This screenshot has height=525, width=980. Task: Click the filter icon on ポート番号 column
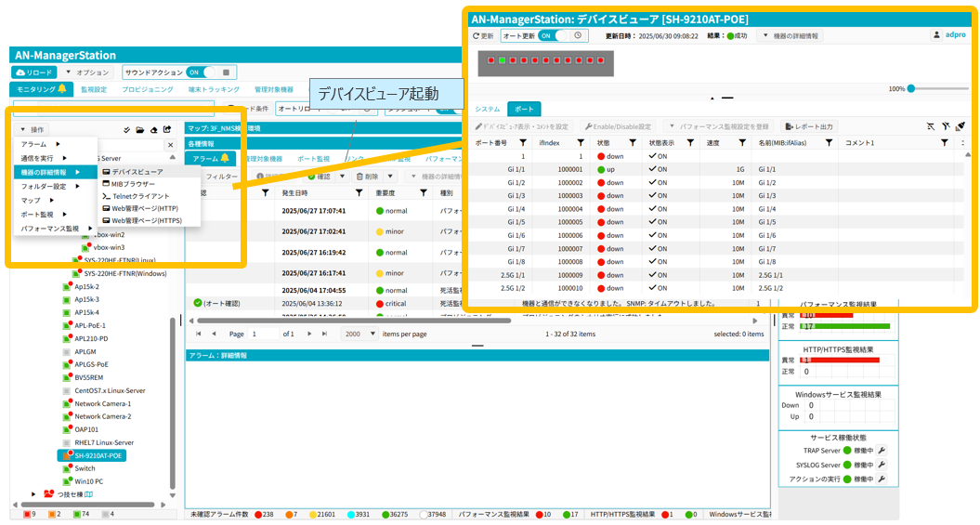point(523,143)
